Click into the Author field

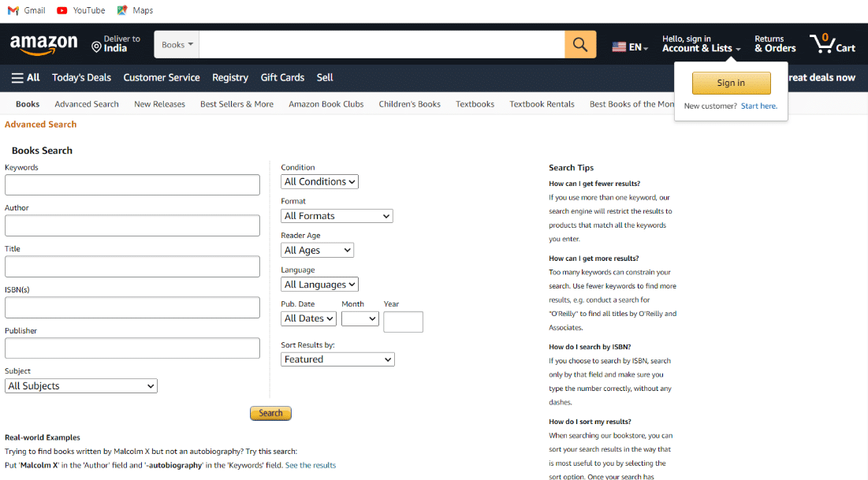point(132,225)
